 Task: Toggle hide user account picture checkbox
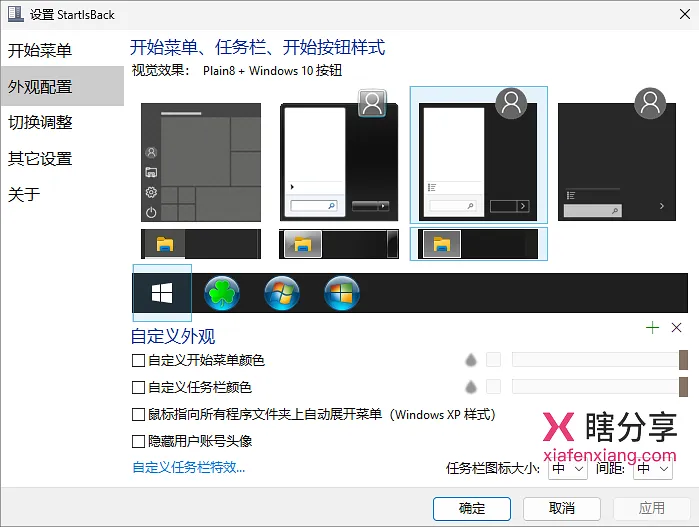(x=138, y=441)
